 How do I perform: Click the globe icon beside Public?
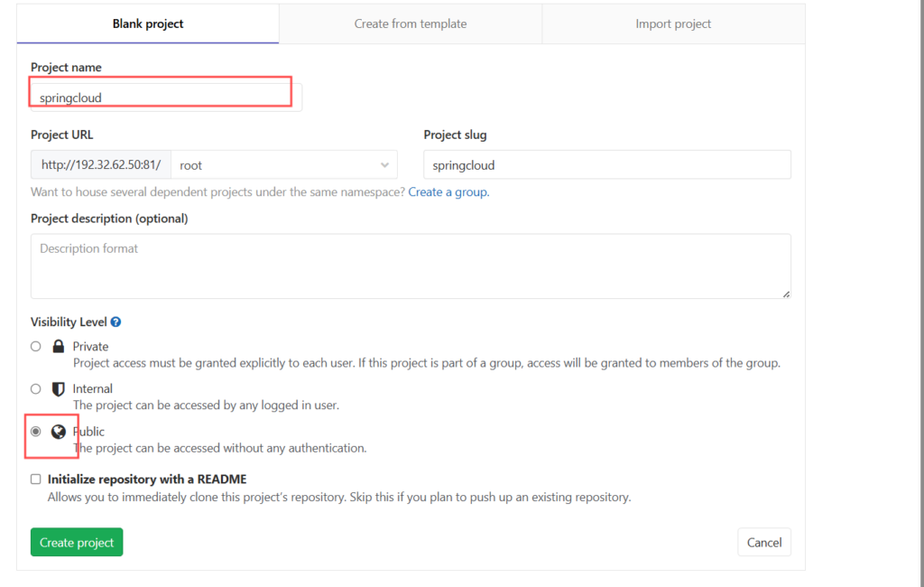tap(59, 432)
